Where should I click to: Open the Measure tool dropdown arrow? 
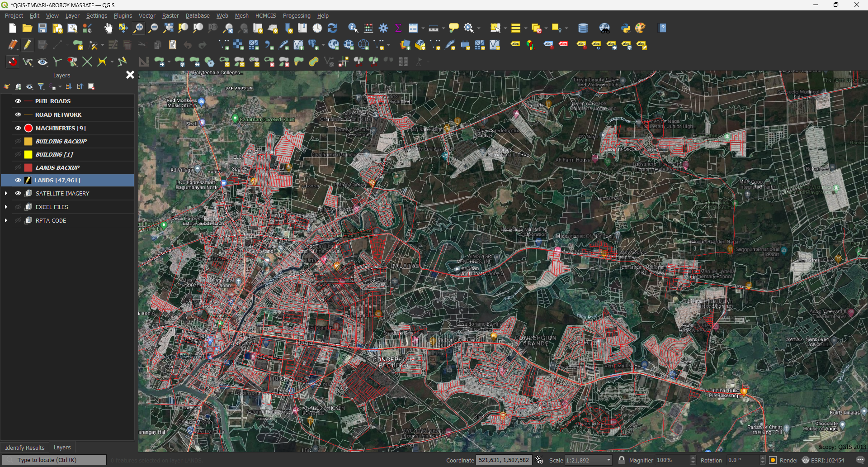point(443,29)
